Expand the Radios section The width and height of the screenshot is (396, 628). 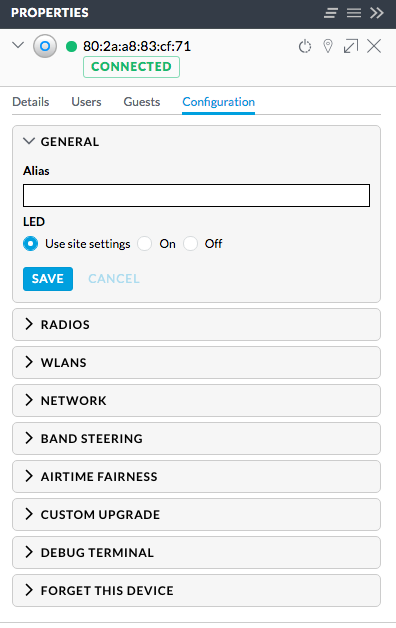tap(196, 324)
